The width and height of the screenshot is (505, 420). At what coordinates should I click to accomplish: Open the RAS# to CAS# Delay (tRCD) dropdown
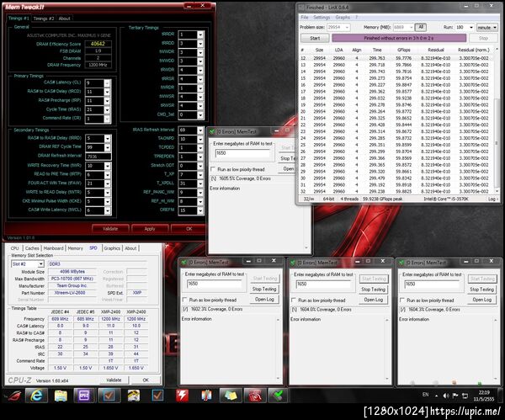107,92
